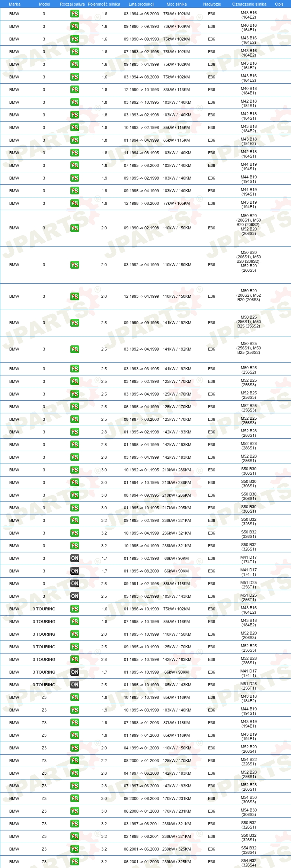
Task: Click the production years 12.1990 -> 10.1993
Action: pos(141,90)
